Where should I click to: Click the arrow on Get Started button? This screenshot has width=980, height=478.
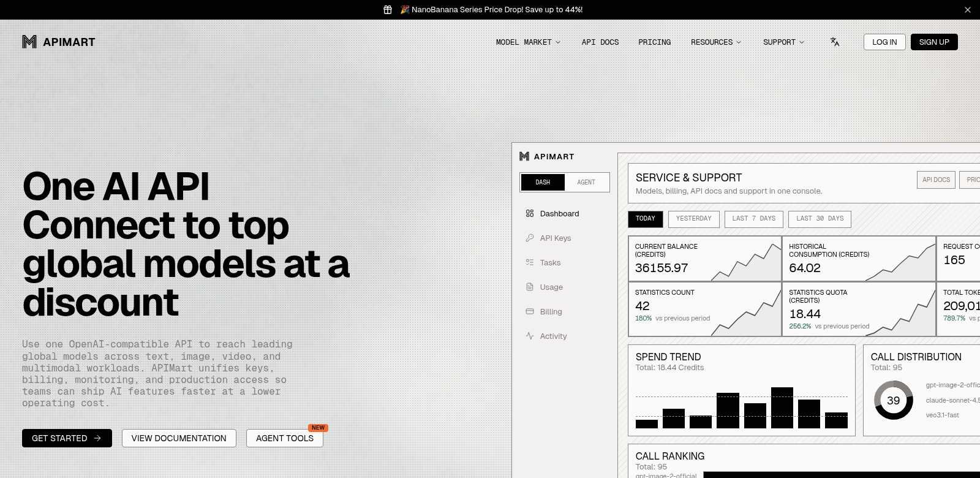(x=97, y=438)
